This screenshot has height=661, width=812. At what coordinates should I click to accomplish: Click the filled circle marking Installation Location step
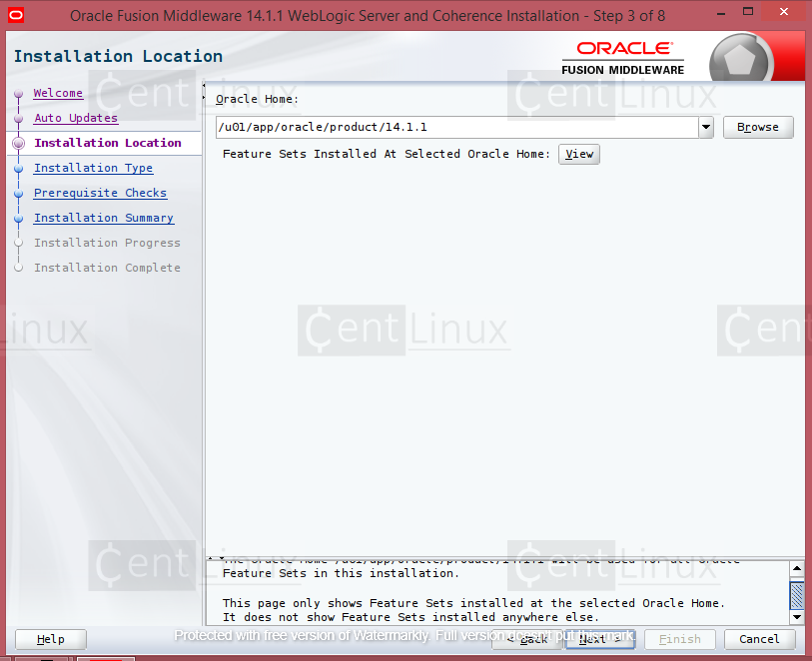tap(18, 143)
